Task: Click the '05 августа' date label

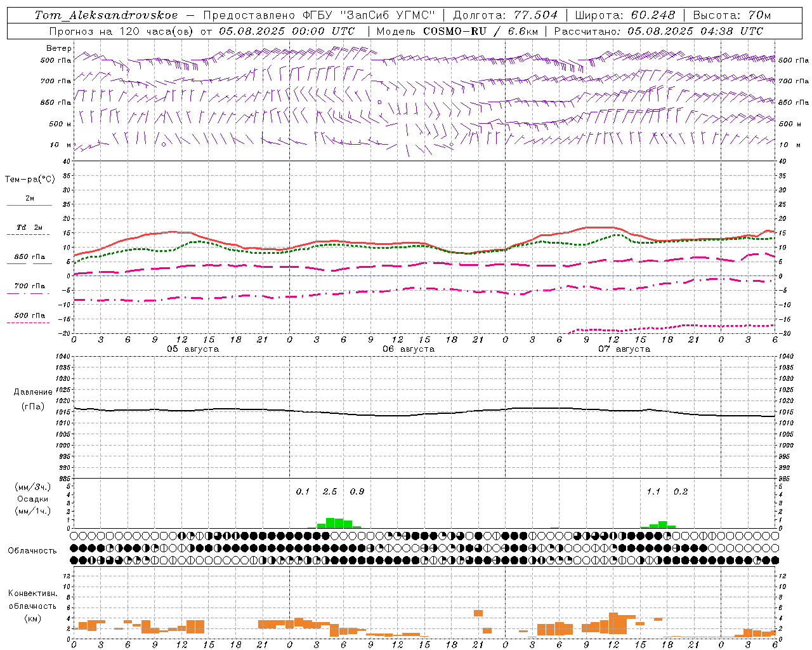Action: pos(193,349)
